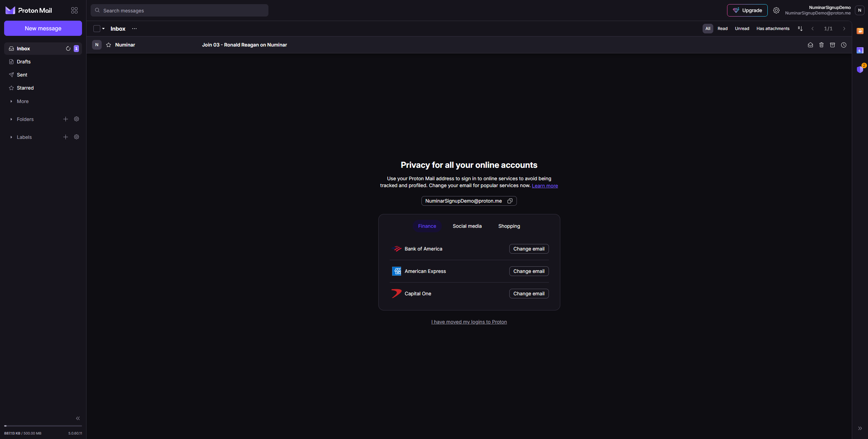Image resolution: width=868 pixels, height=439 pixels.
Task: Focus the Search messages field
Action: pyautogui.click(x=180, y=10)
